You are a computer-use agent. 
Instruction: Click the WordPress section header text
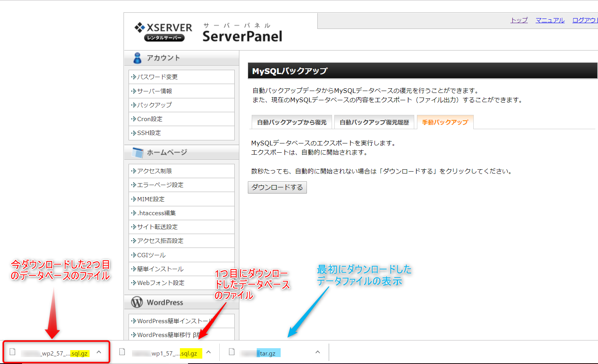(x=165, y=302)
